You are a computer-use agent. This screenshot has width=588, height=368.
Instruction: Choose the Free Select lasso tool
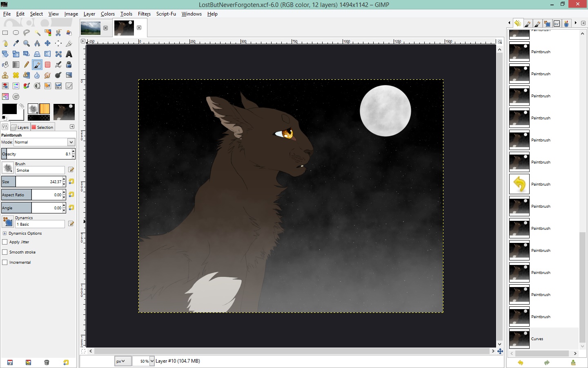27,33
